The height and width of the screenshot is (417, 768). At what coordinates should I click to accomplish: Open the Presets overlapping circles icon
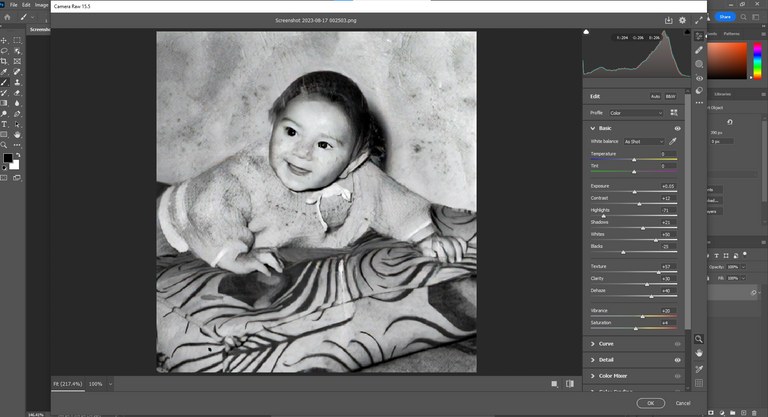coord(699,91)
